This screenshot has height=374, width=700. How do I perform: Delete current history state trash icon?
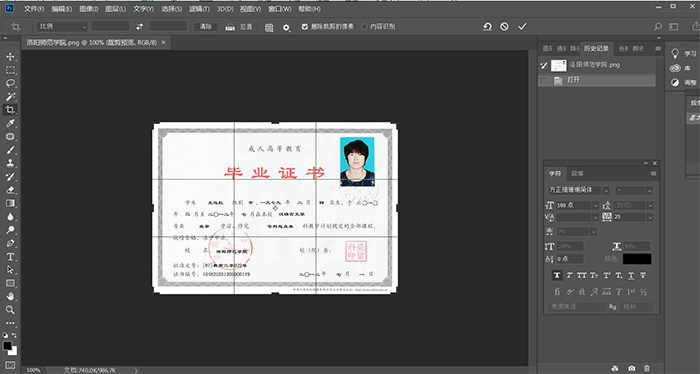pos(647,368)
